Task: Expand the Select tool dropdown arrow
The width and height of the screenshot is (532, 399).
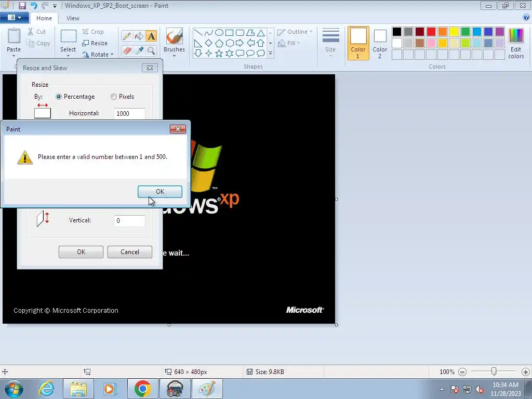Action: click(68, 56)
